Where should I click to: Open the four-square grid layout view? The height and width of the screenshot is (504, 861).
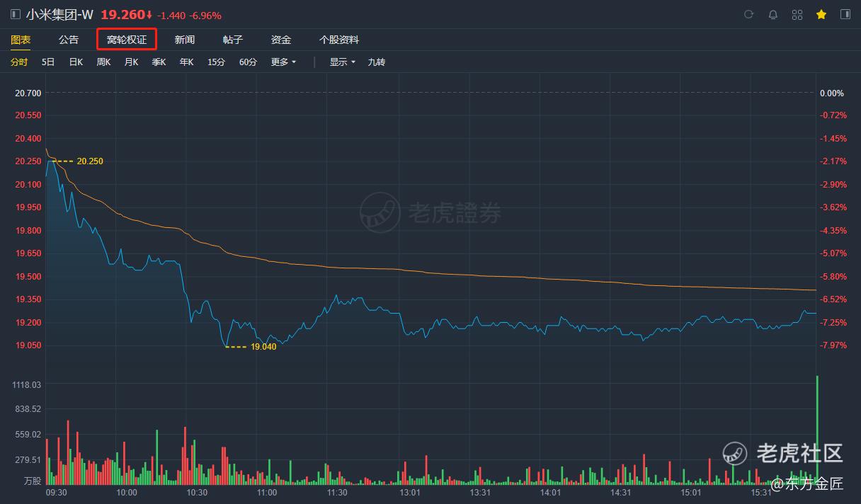click(797, 15)
